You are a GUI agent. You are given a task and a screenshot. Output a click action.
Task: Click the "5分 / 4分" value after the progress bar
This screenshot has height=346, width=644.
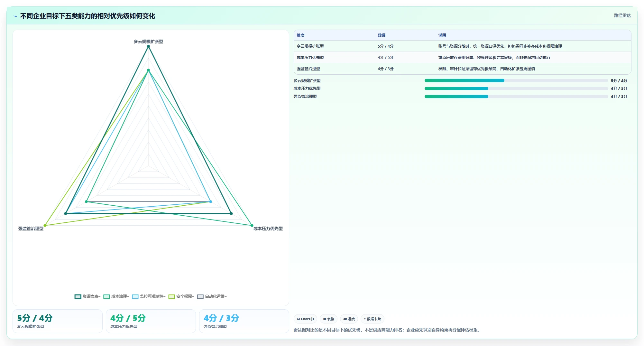point(619,81)
